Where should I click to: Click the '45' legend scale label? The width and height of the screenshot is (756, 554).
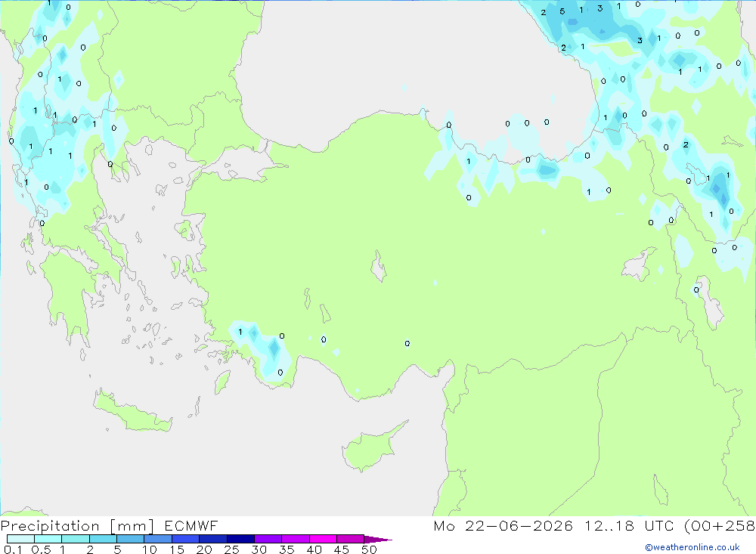[x=342, y=549]
